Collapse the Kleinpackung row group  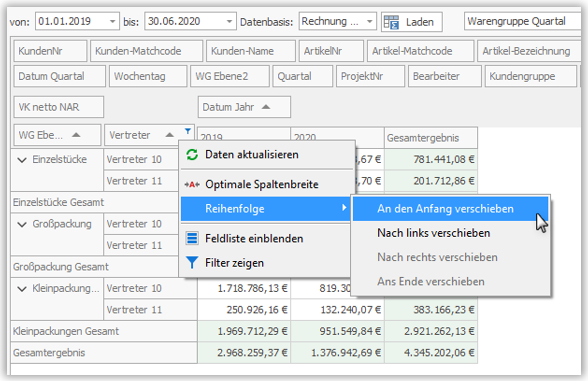tap(22, 289)
